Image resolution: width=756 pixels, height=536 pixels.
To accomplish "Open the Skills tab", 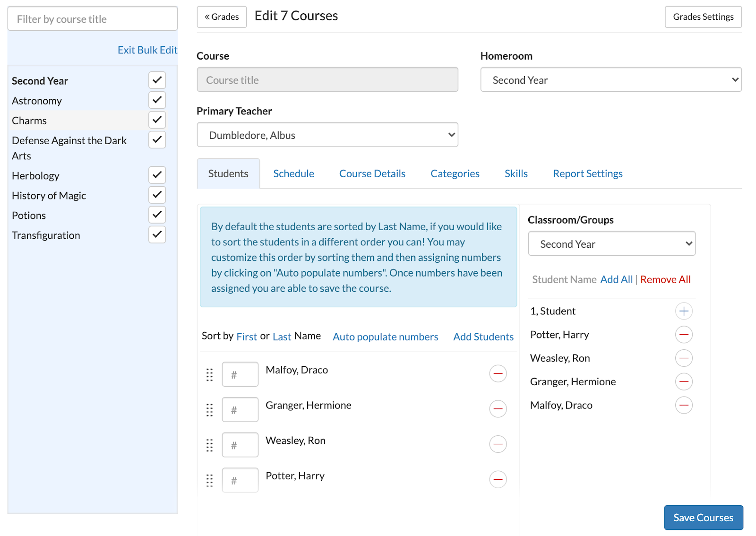I will point(516,173).
